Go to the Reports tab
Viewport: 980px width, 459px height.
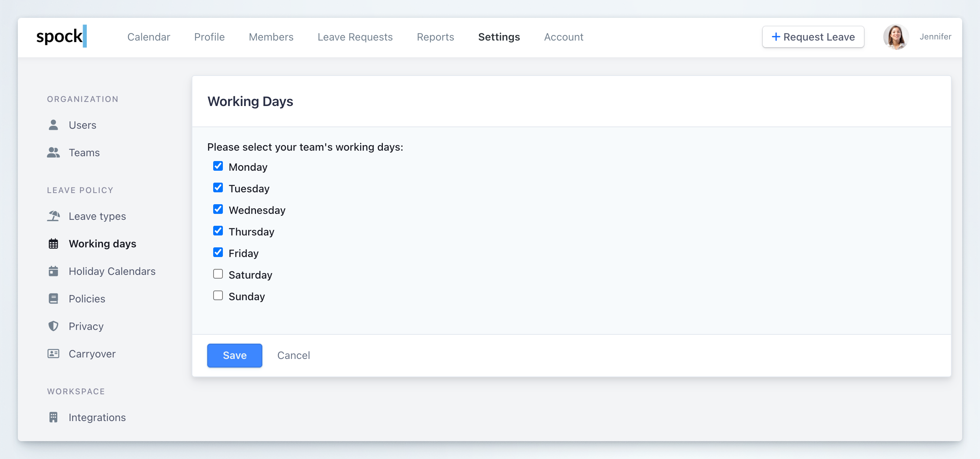[x=435, y=37]
